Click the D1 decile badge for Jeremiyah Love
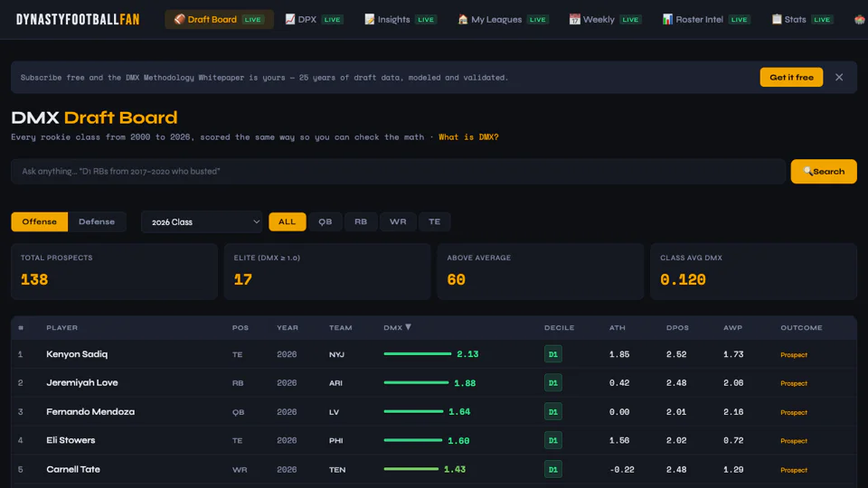 tap(553, 383)
